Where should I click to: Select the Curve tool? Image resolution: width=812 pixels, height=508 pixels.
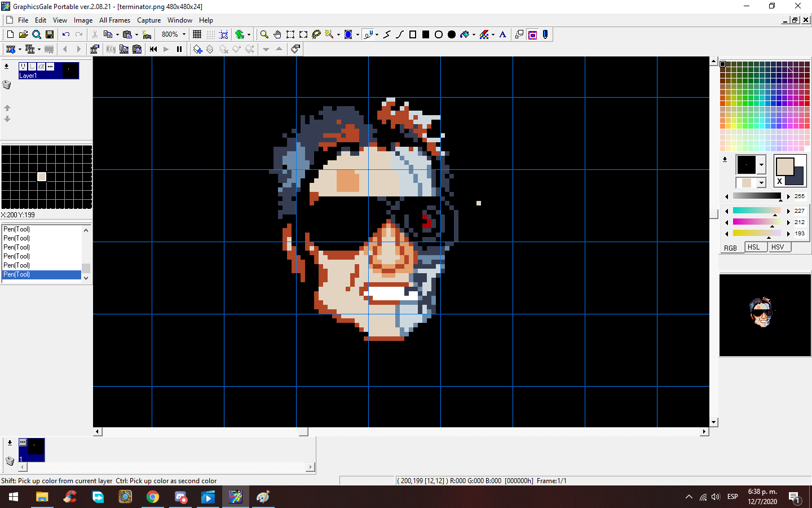coord(400,34)
